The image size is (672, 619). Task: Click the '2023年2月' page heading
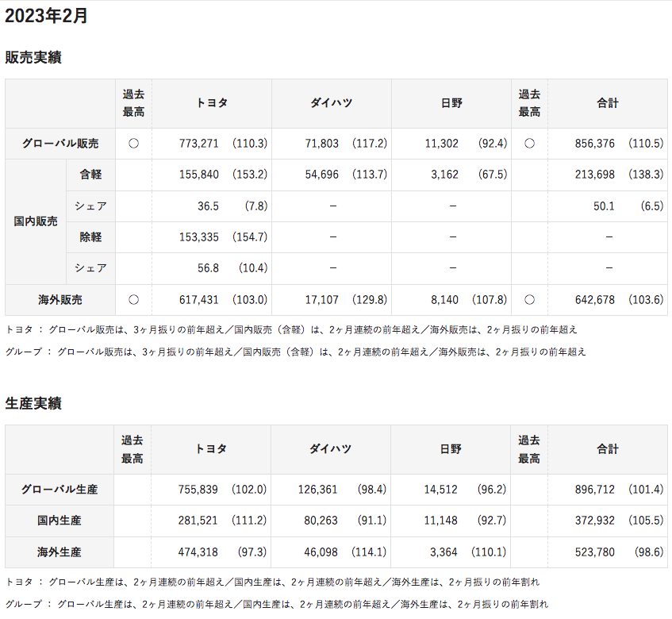46,16
